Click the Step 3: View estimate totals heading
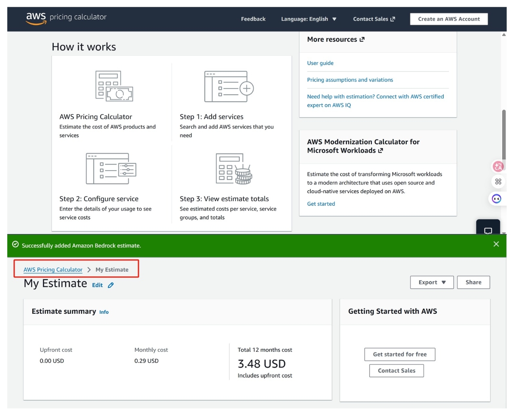 coord(224,199)
